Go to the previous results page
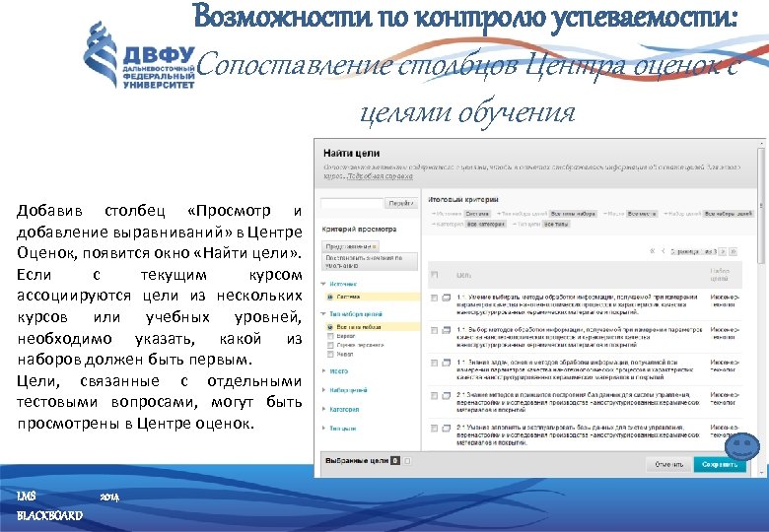 click(x=664, y=251)
